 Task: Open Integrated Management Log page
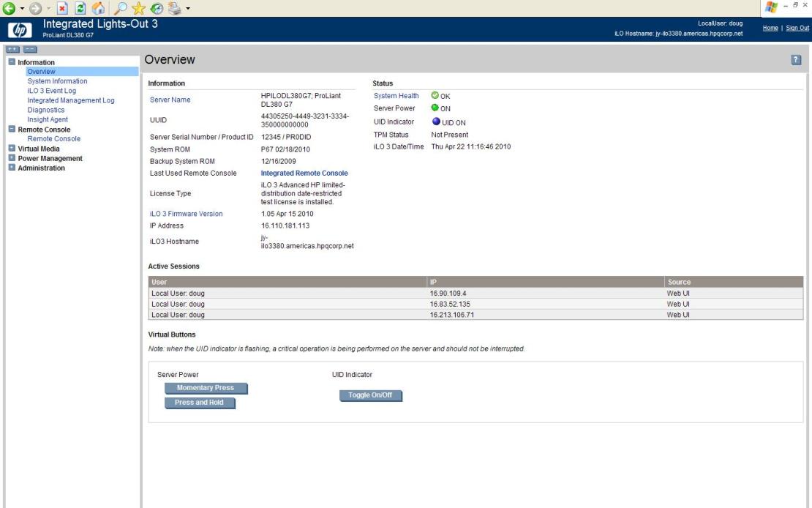tap(71, 100)
